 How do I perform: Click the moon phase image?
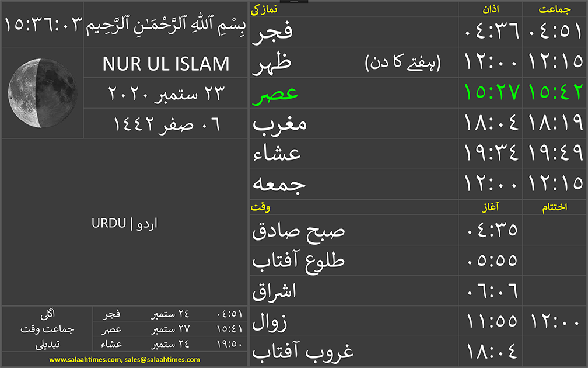(42, 93)
